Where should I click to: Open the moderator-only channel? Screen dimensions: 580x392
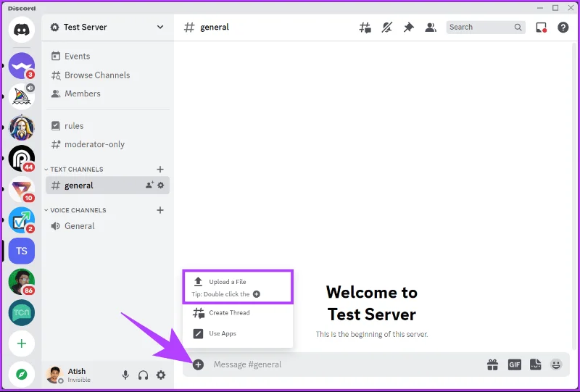point(107,144)
